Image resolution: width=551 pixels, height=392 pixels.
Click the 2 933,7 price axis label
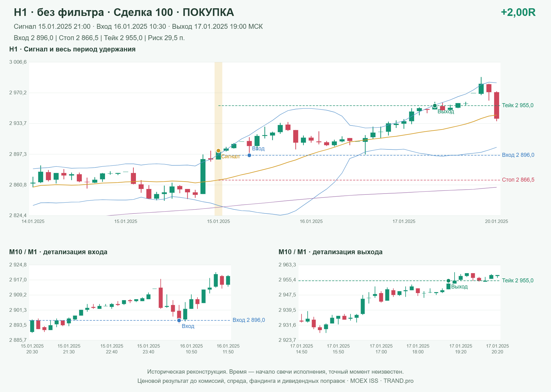pos(18,123)
